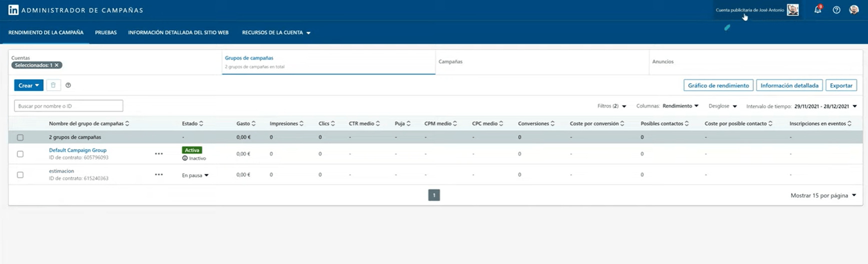Click Cuenta publicitaria de José Antonio
The image size is (868, 264).
tap(750, 10)
